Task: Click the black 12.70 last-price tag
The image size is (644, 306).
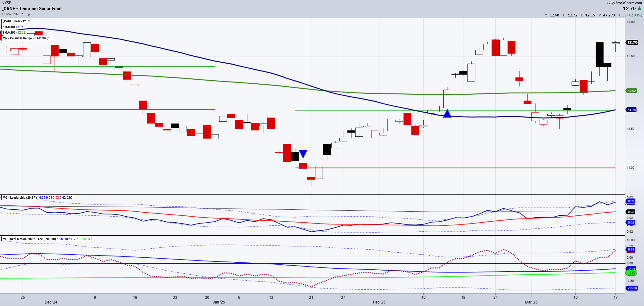Action: point(632,42)
